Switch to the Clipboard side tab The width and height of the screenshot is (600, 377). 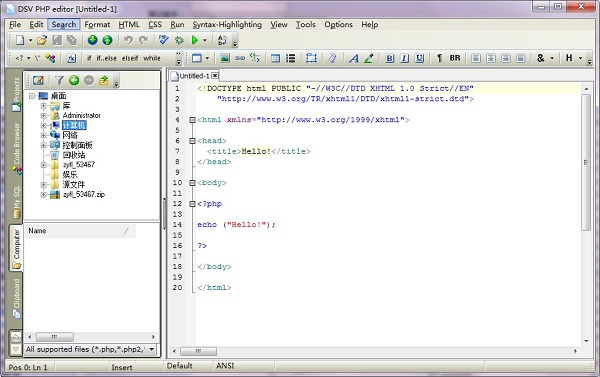(16, 298)
